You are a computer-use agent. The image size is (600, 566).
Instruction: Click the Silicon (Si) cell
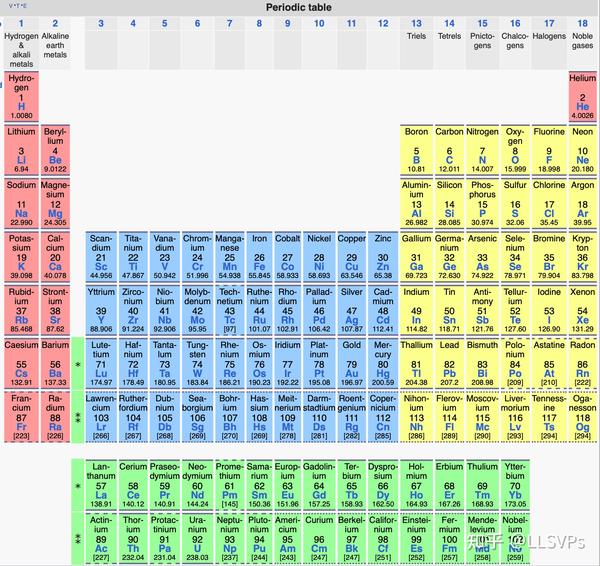click(449, 203)
